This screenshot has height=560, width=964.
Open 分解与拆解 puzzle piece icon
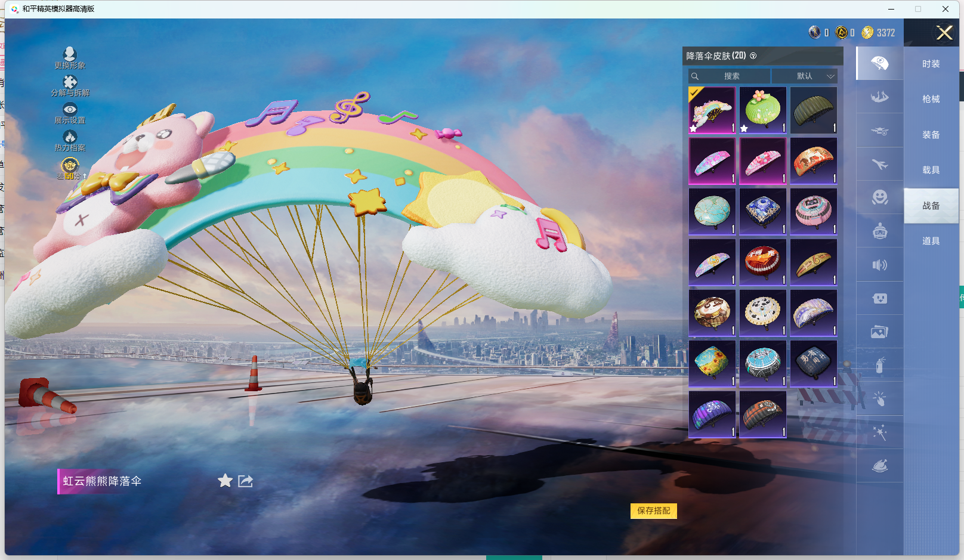(70, 82)
